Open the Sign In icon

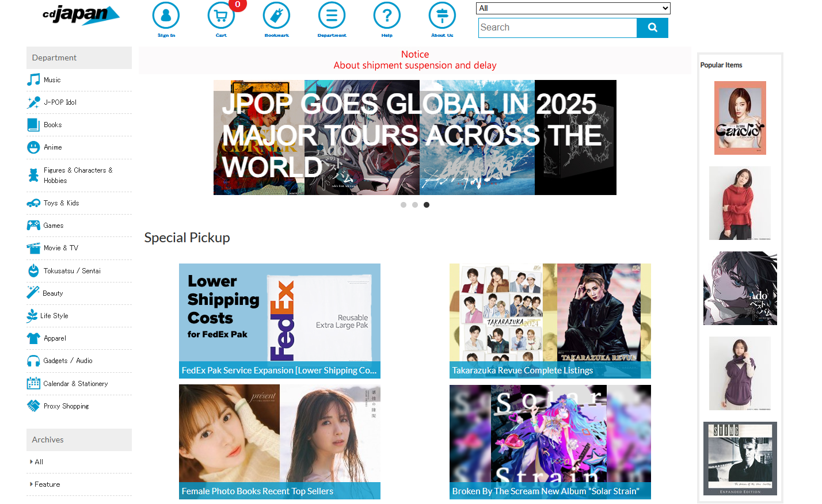[x=166, y=16]
